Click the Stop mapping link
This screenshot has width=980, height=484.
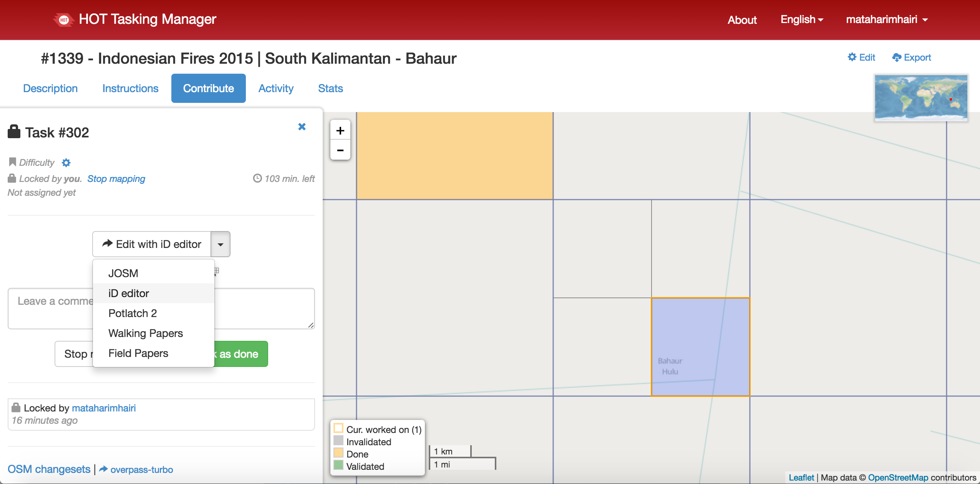coord(116,179)
